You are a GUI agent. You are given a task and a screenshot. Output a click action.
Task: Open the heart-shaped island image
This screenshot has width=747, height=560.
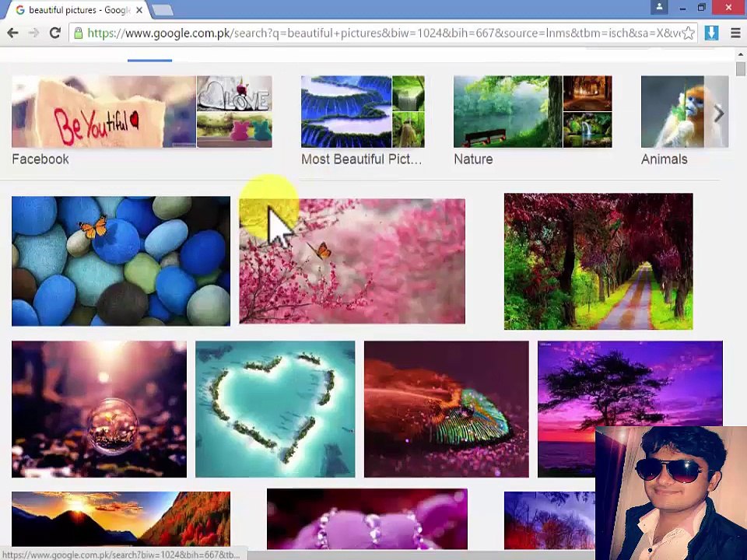[x=275, y=409]
